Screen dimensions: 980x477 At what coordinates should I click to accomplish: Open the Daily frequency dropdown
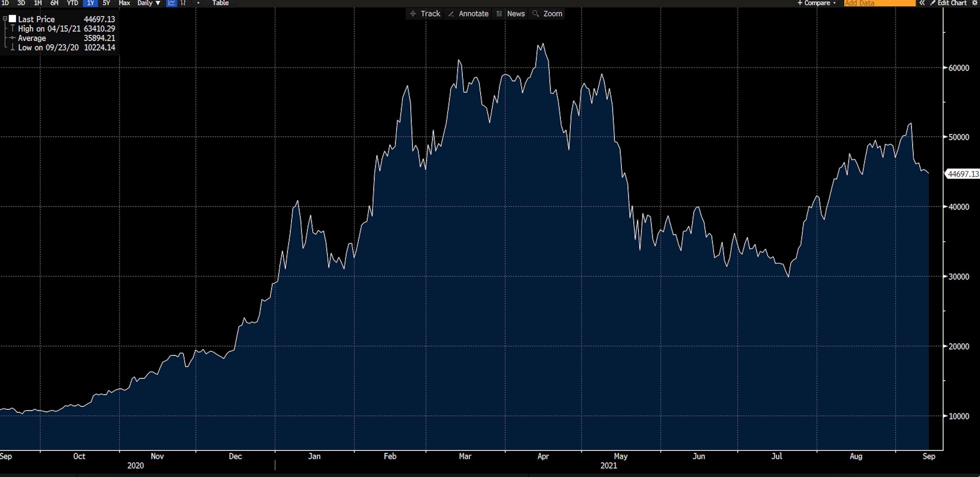click(x=148, y=3)
